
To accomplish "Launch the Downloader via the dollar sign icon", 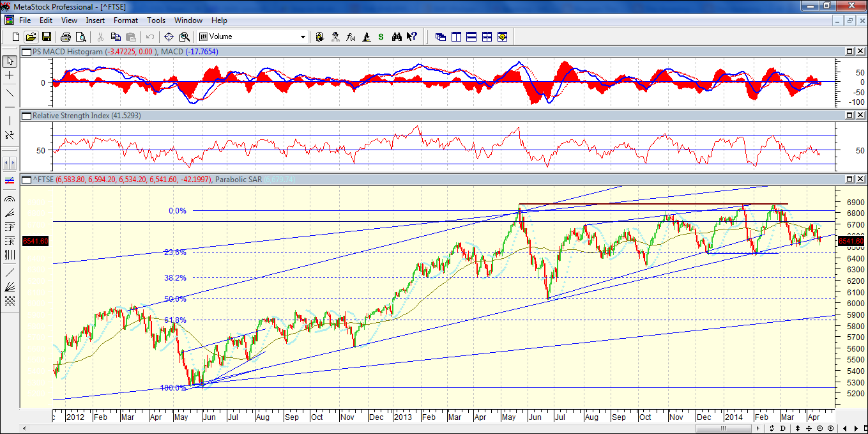I will (381, 36).
